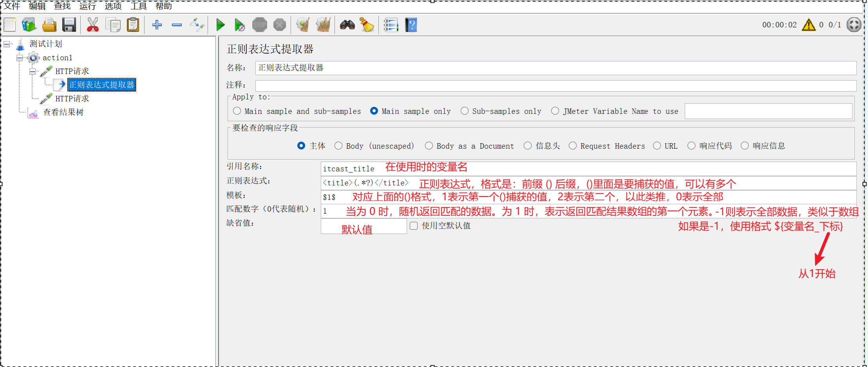
Task: Click the 缺省值 input field
Action: [x=363, y=226]
